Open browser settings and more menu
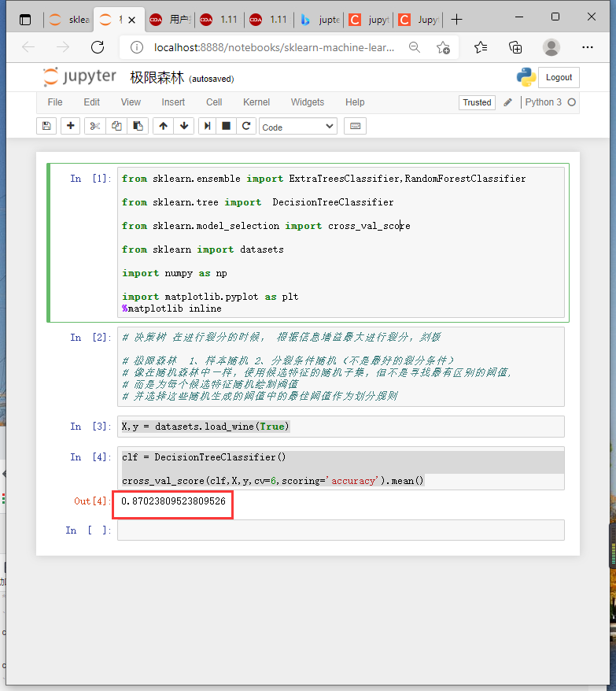 point(588,47)
